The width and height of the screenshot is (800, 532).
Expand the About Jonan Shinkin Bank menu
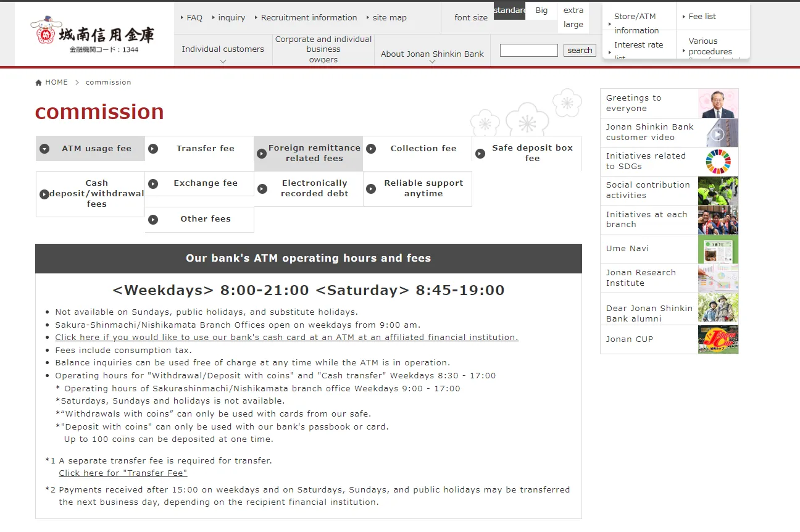pos(432,54)
